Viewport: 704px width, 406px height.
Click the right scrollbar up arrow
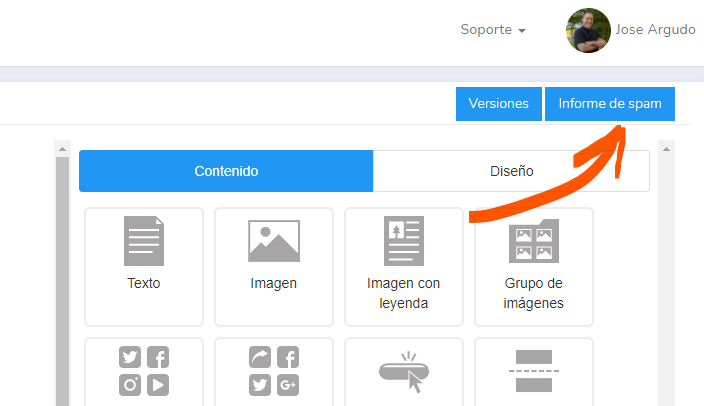(666, 149)
